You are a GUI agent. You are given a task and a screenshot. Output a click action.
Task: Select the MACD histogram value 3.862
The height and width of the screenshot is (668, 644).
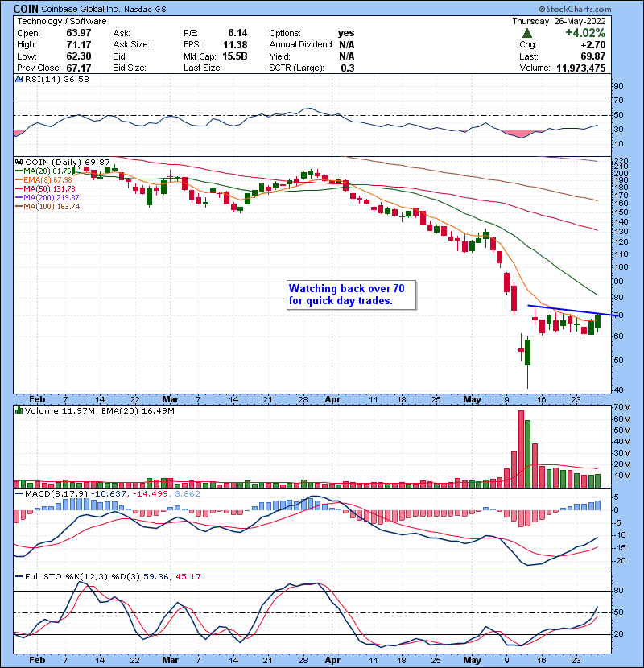pos(187,494)
